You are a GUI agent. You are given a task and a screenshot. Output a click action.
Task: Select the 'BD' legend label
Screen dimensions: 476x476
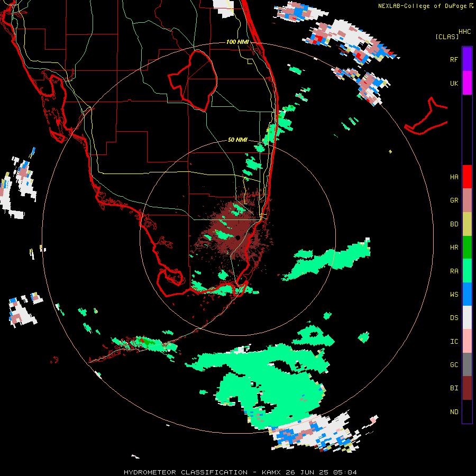coord(454,224)
